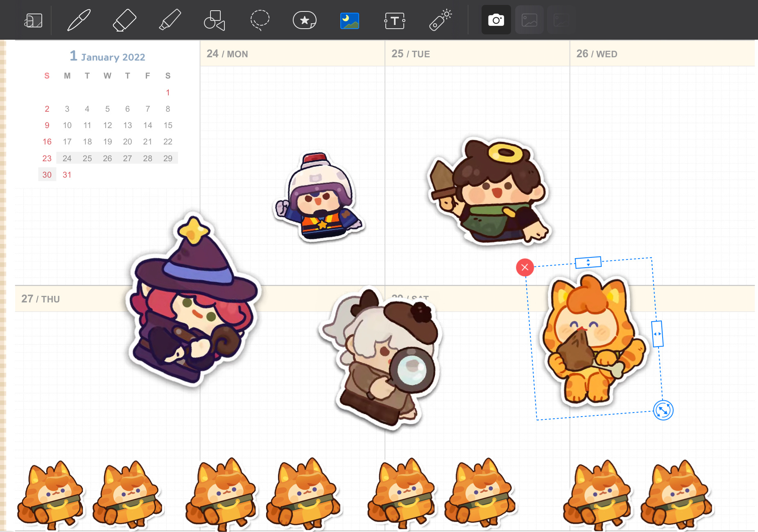This screenshot has width=758, height=532.
Task: Go to the 24 / MON day header
Action: pyautogui.click(x=227, y=54)
